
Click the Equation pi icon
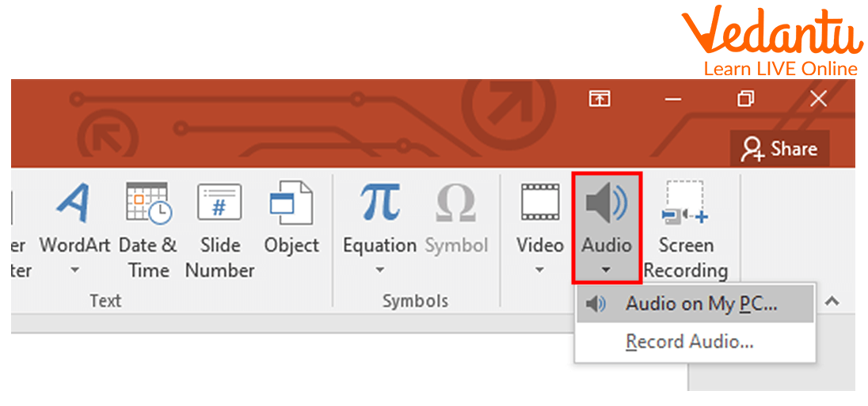coord(379,203)
